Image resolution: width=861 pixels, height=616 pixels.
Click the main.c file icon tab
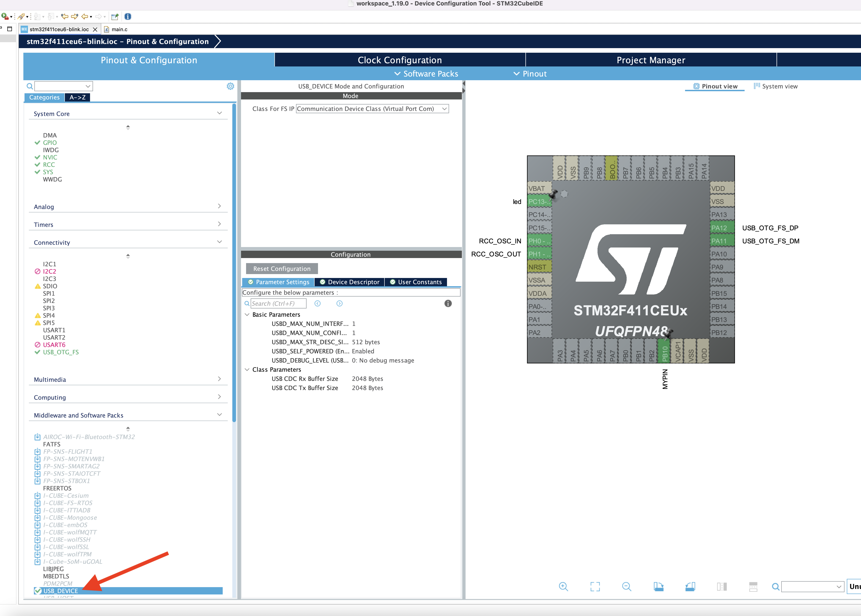pyautogui.click(x=107, y=29)
